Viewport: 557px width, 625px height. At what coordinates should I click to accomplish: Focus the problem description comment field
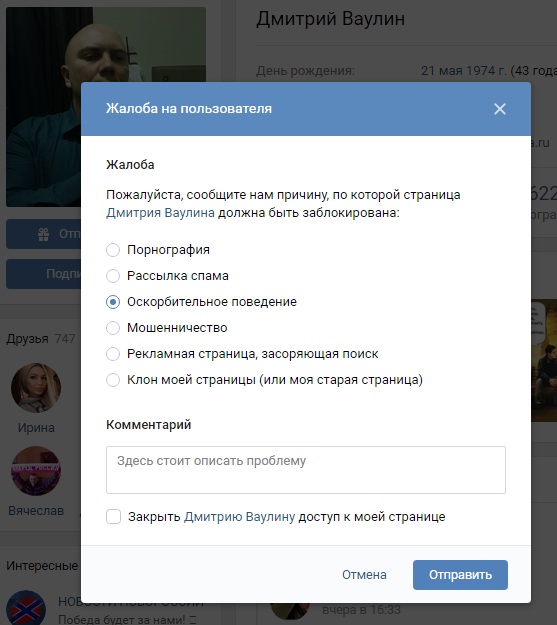[x=306, y=470]
